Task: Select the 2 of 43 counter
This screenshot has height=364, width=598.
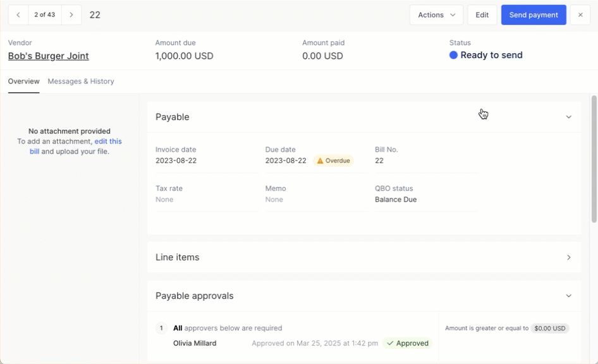Action: point(45,15)
